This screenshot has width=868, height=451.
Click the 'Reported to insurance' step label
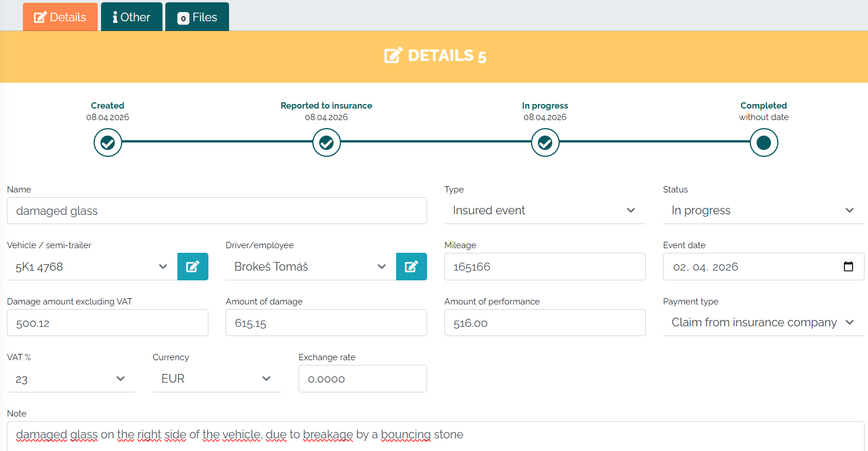tap(327, 106)
